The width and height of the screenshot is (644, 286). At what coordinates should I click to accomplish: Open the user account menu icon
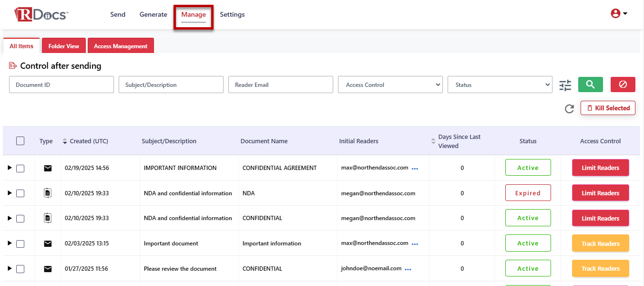(x=619, y=14)
